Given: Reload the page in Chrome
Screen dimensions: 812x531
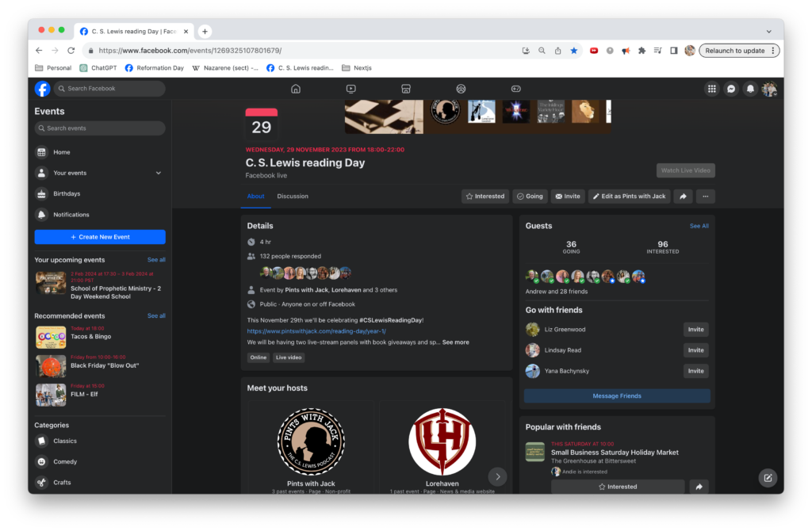Looking at the screenshot, I should pyautogui.click(x=71, y=51).
